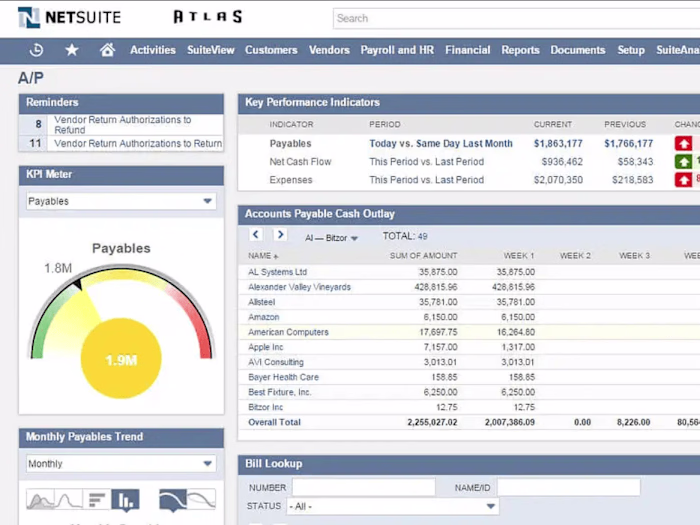Open Bitzor Inc vendor row
Image resolution: width=700 pixels, height=525 pixels.
coord(265,407)
